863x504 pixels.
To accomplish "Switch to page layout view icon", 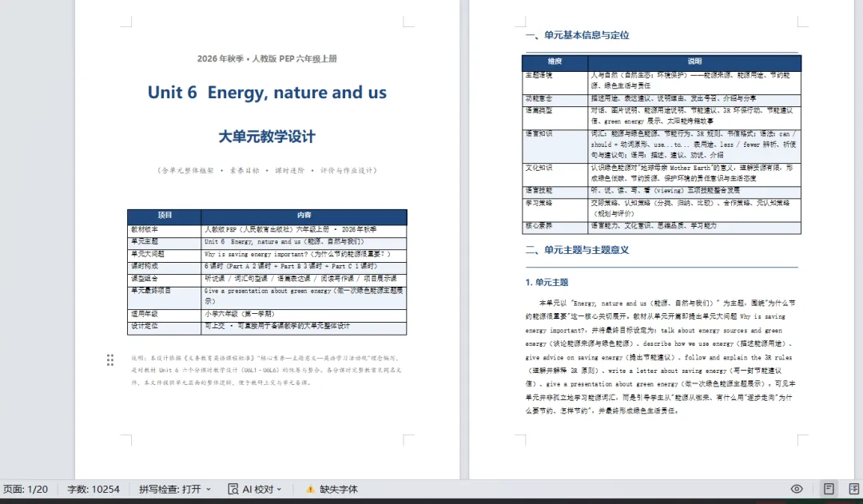I will (x=829, y=489).
